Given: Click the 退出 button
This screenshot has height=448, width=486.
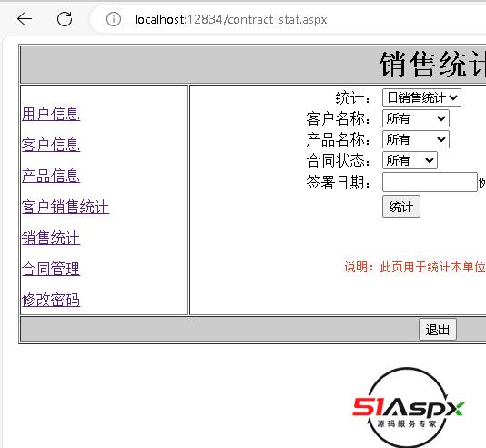Looking at the screenshot, I should (438, 330).
